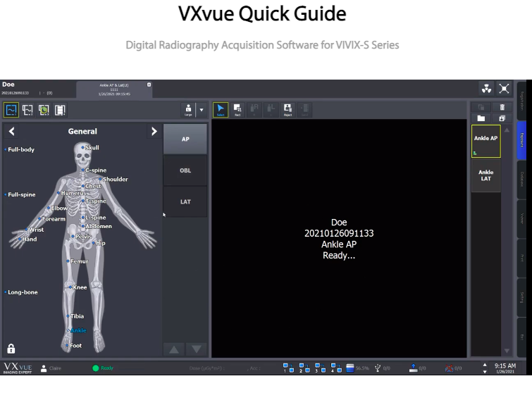Choose the second two-image layout mode icon
The width and height of the screenshot is (532, 400).
click(27, 110)
